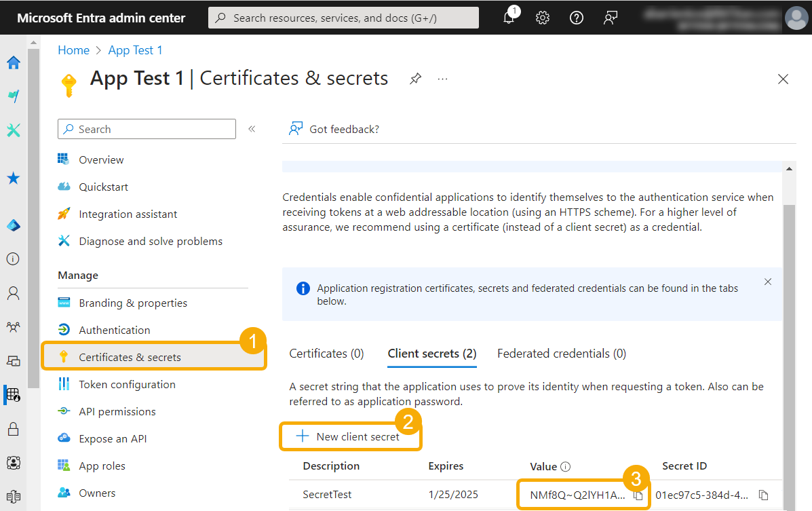Dismiss the blue information banner
This screenshot has height=511, width=812.
[767, 281]
